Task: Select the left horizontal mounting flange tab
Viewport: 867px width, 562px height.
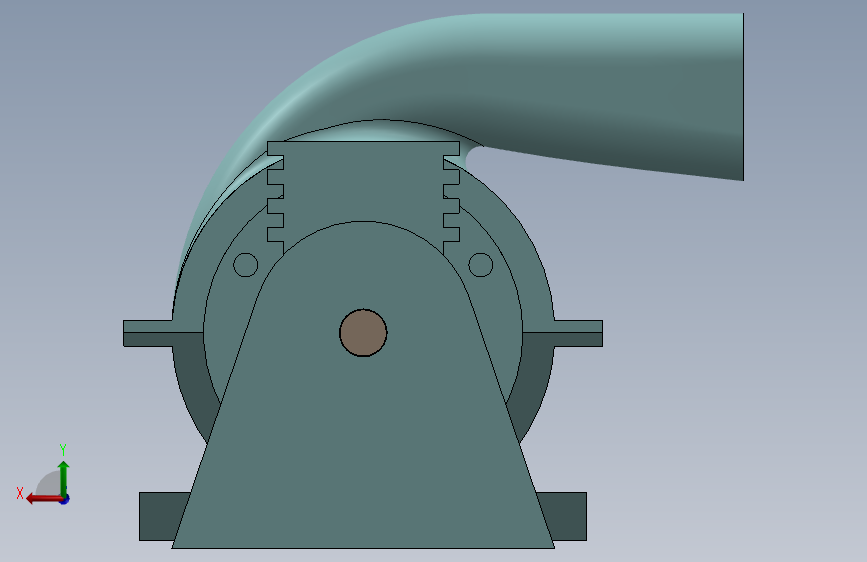Action: pos(148,333)
